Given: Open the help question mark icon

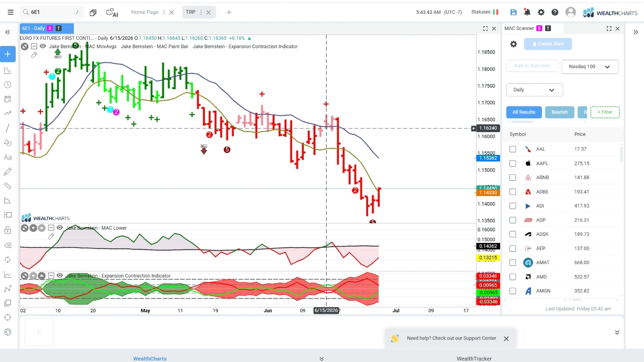Looking at the screenshot, I should tap(555, 12).
